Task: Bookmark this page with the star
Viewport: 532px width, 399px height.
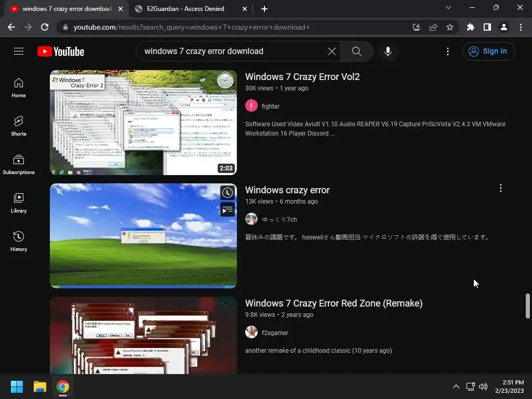Action: (x=450, y=27)
